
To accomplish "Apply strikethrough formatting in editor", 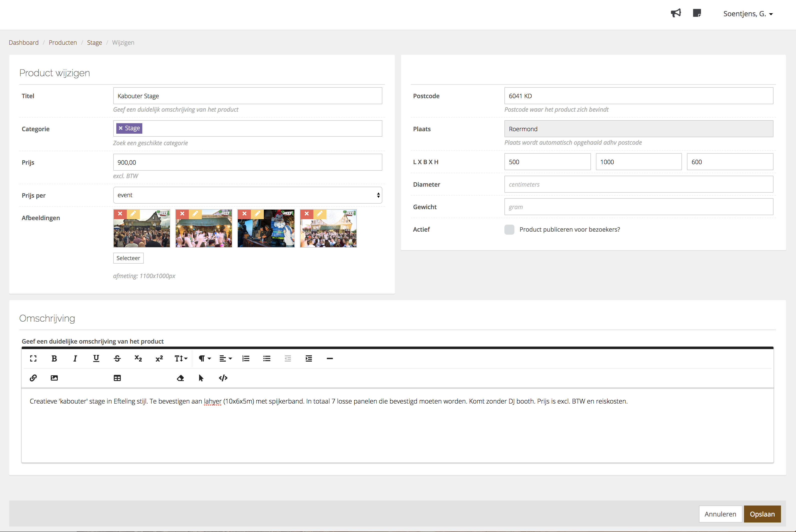I will (x=117, y=359).
